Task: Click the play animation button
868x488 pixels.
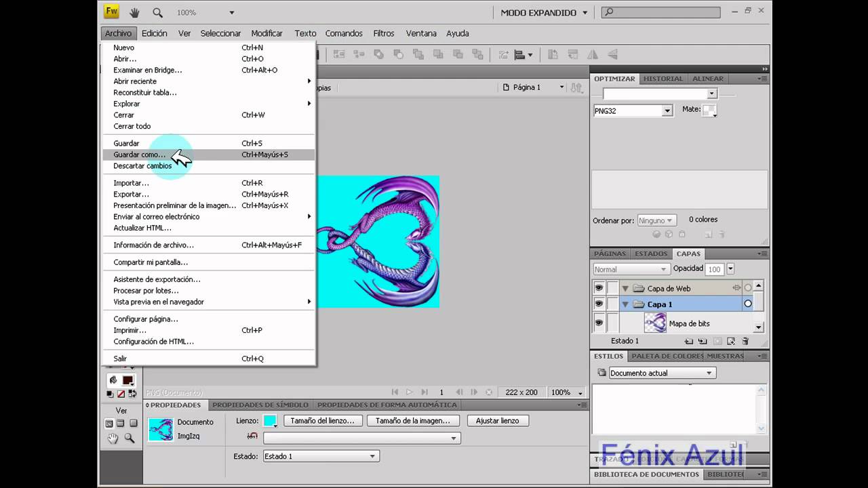Action: coord(409,392)
